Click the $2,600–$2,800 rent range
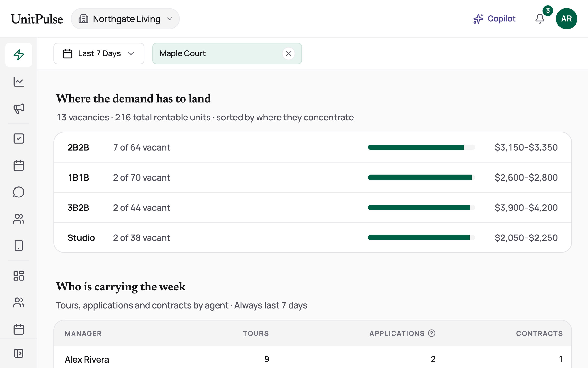 (526, 178)
